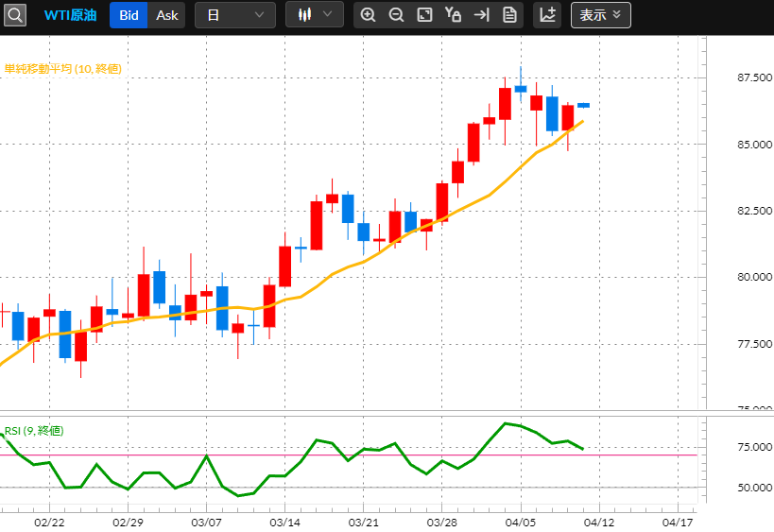This screenshot has width=774, height=532.
Task: Open the document template icon
Action: click(509, 15)
